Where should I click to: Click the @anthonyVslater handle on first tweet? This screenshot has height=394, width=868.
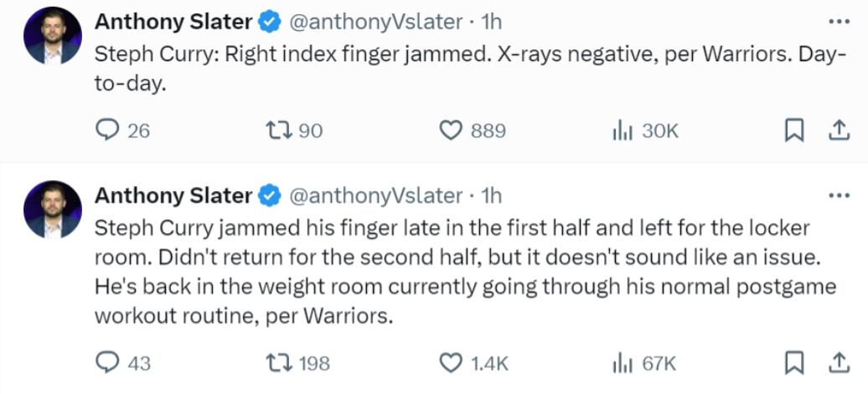point(375,22)
